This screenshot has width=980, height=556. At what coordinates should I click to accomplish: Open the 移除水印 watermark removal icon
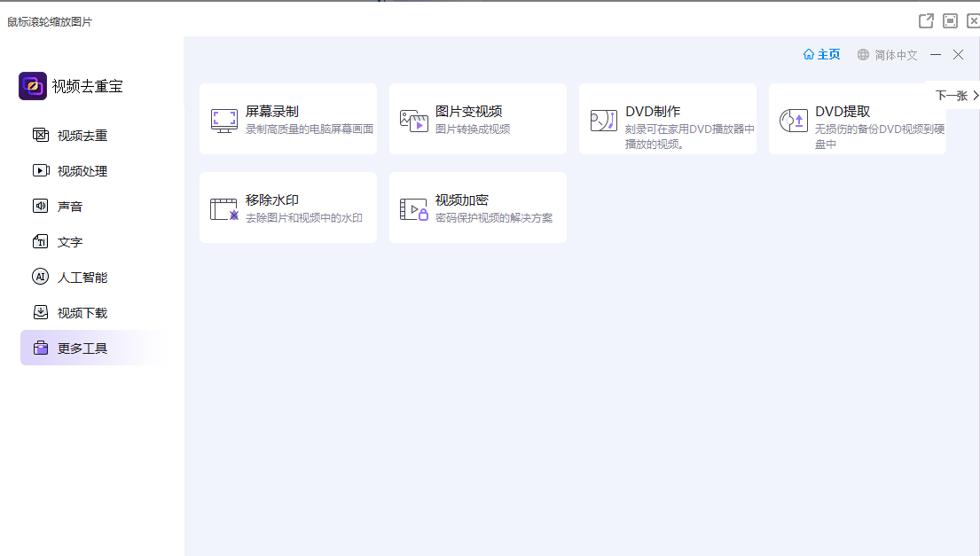coord(223,208)
